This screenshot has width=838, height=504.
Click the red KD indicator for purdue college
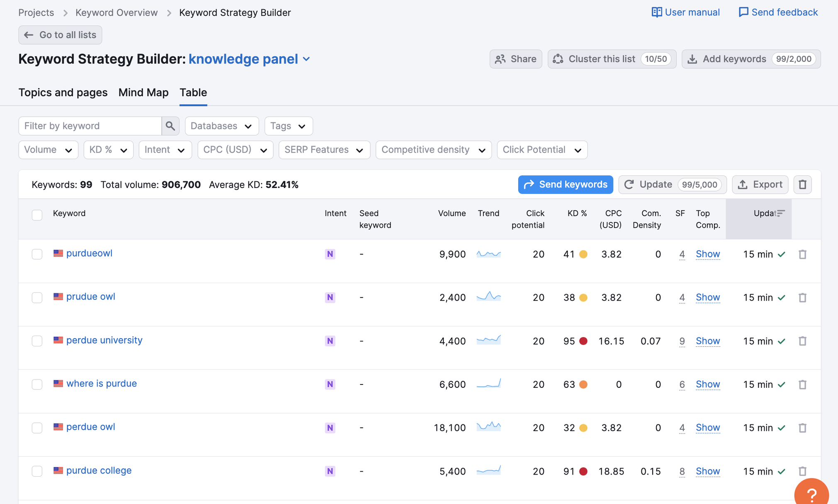[x=583, y=471]
